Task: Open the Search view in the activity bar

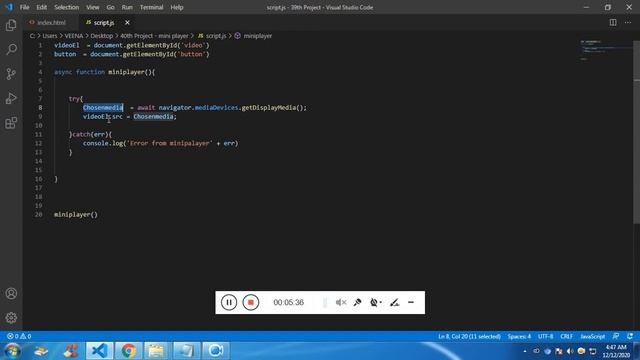Action: tap(11, 49)
